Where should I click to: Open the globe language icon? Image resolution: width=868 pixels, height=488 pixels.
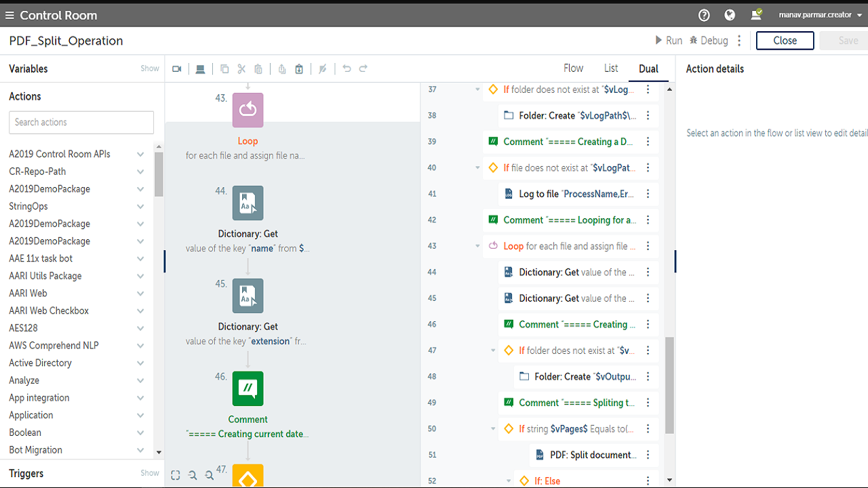pyautogui.click(x=730, y=15)
